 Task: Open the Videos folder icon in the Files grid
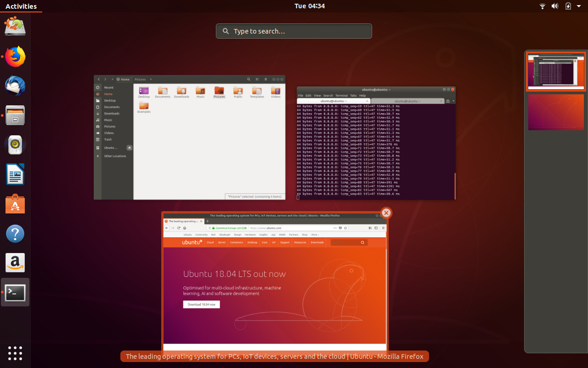(276, 92)
